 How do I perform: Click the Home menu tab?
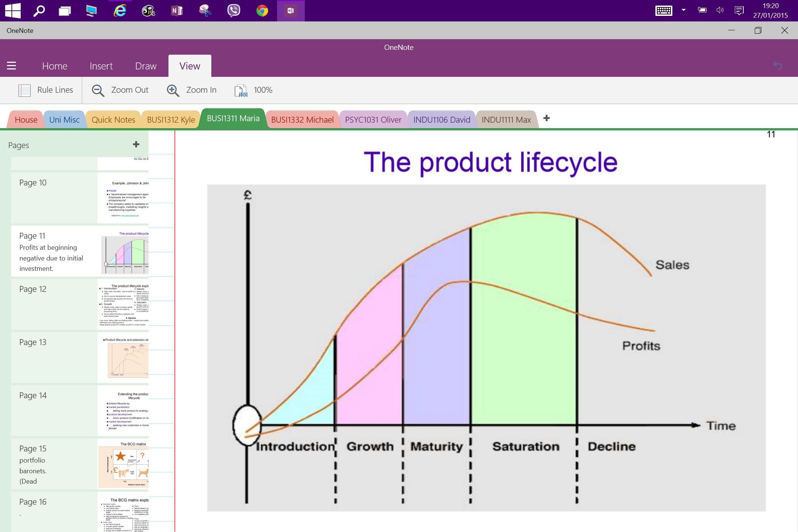[x=55, y=66]
